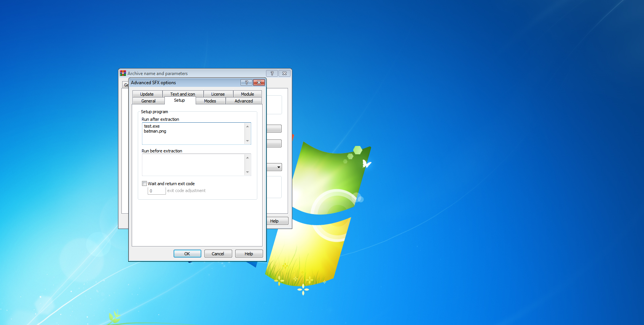Confirm SFX options with the OK button
Screen dimensions: 644x325
(x=187, y=254)
